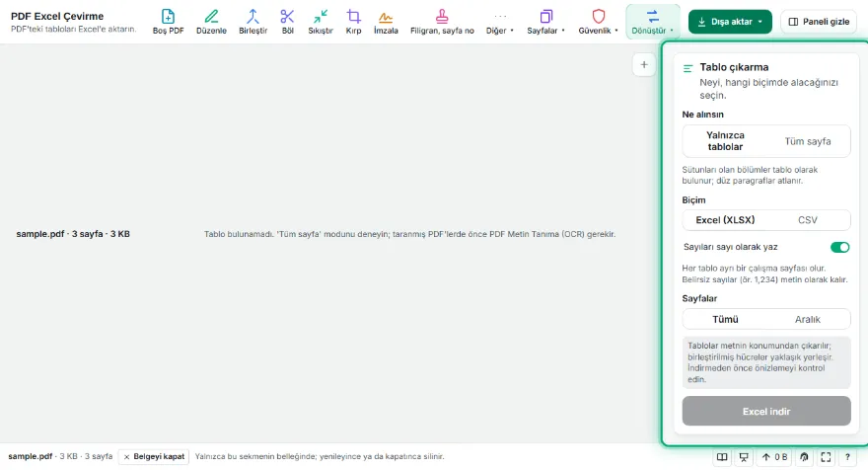Hide the side panel with Paneli gizle
Viewport: 868px width, 470px height.
(819, 22)
